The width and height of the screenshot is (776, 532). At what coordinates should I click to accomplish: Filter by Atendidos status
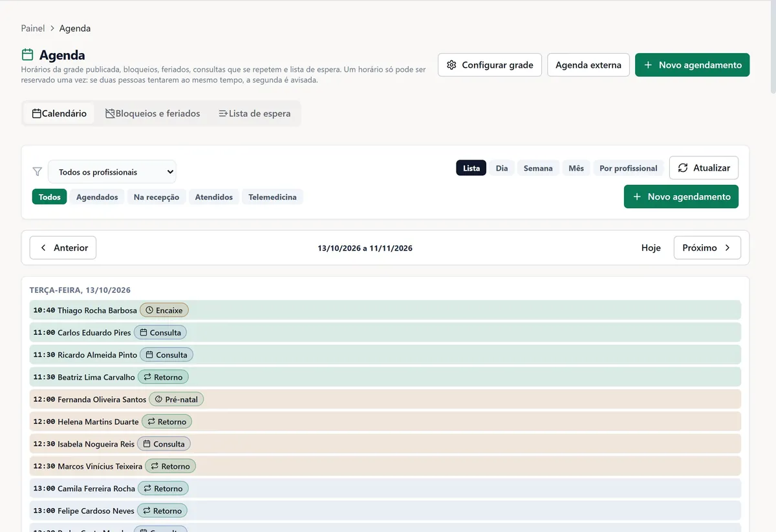pos(214,197)
